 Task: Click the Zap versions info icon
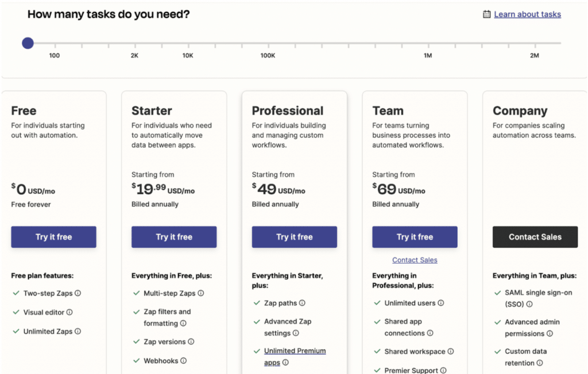(191, 341)
